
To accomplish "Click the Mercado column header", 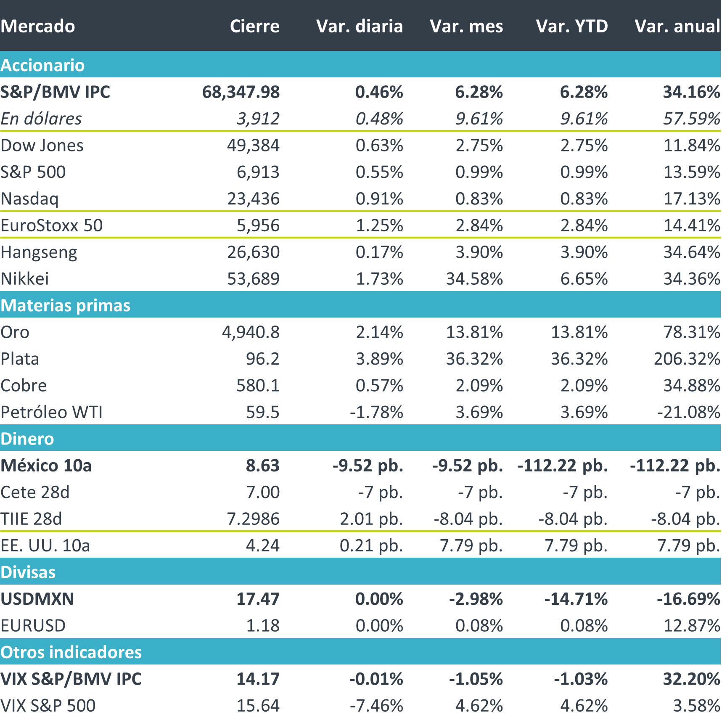I will 38,26.
